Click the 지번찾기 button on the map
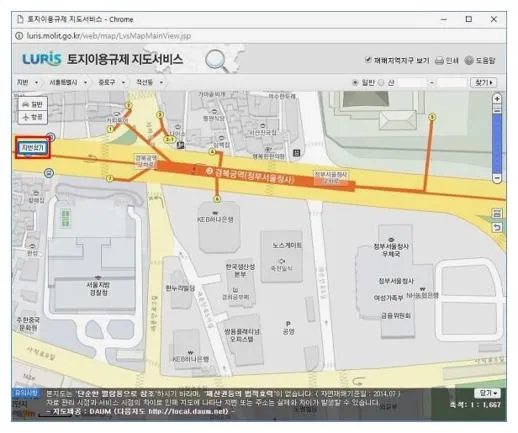Image resolution: width=518 pixels, height=433 pixels. pos(33,147)
